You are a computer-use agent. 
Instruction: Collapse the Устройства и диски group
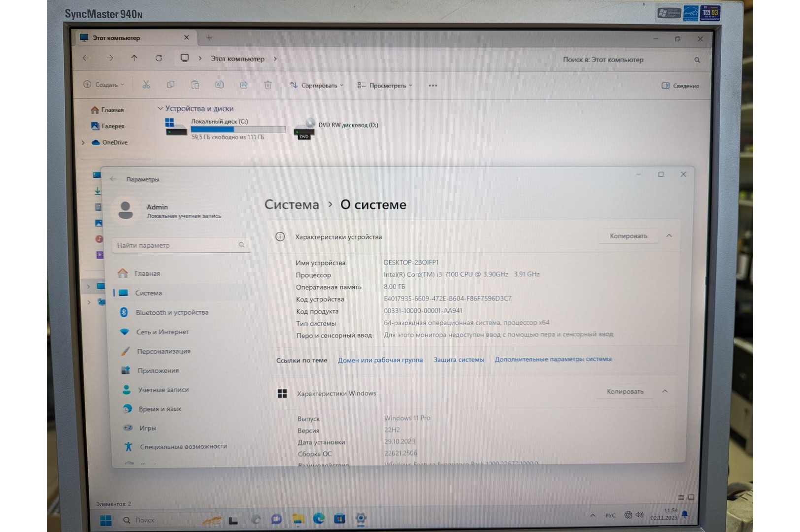pyautogui.click(x=160, y=108)
